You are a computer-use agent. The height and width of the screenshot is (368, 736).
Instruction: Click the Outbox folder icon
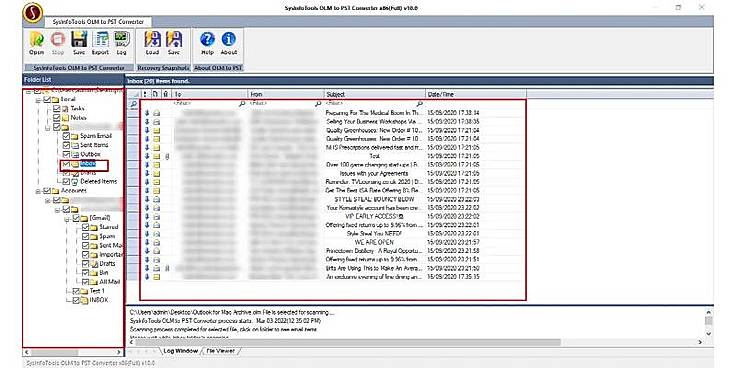(x=75, y=154)
